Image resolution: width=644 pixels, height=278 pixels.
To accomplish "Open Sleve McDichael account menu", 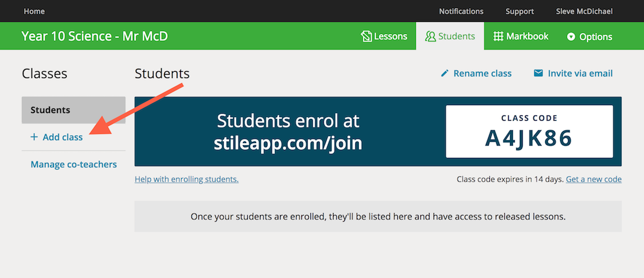I will [584, 11].
